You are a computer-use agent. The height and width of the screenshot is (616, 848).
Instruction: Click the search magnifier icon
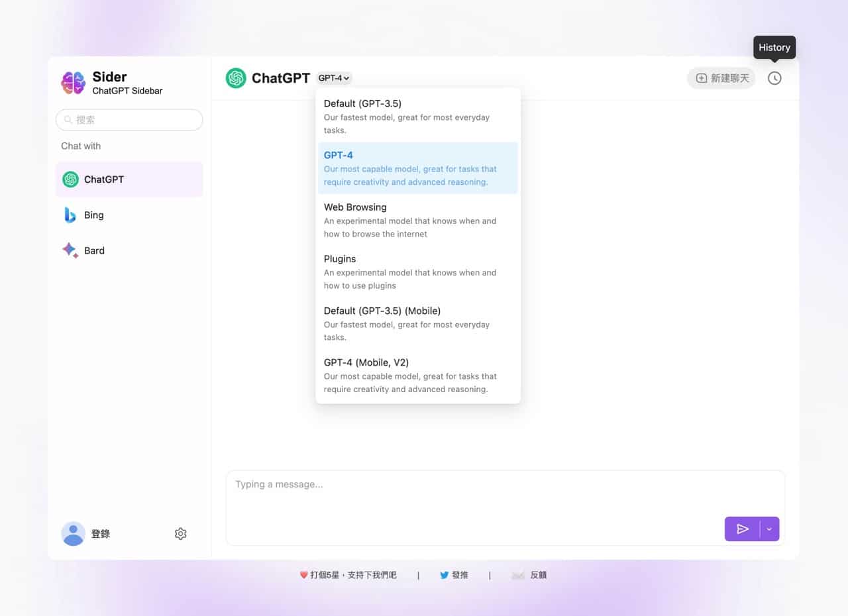click(x=68, y=120)
